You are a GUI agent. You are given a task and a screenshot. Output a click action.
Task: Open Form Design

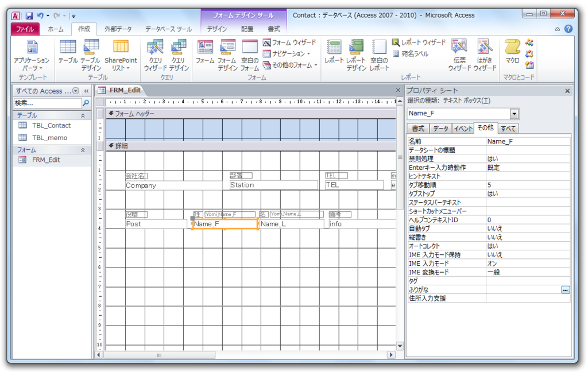tap(227, 56)
